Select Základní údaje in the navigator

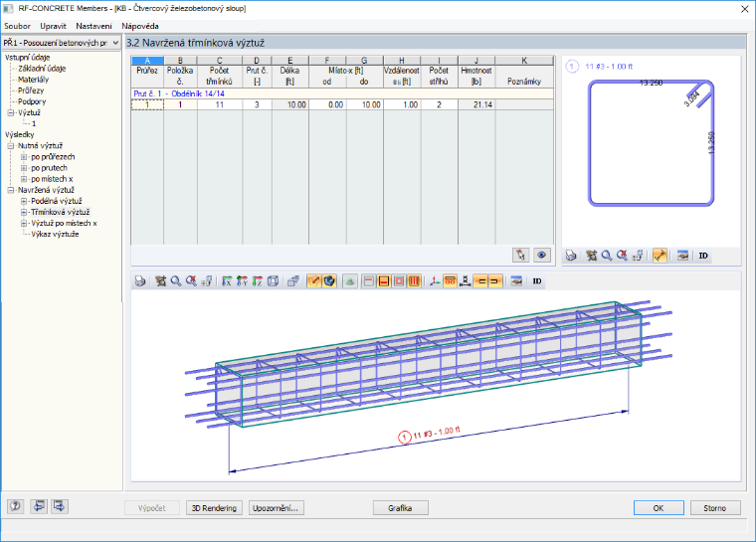[42, 69]
